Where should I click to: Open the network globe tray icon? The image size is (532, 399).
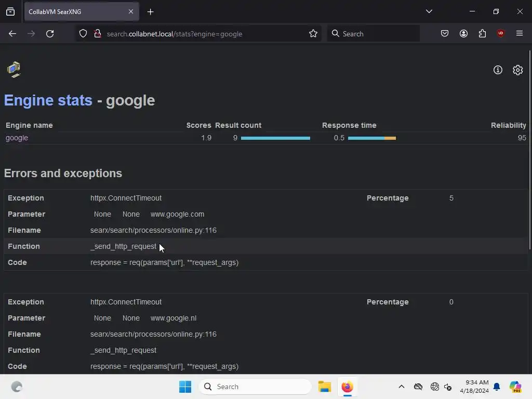tap(434, 387)
